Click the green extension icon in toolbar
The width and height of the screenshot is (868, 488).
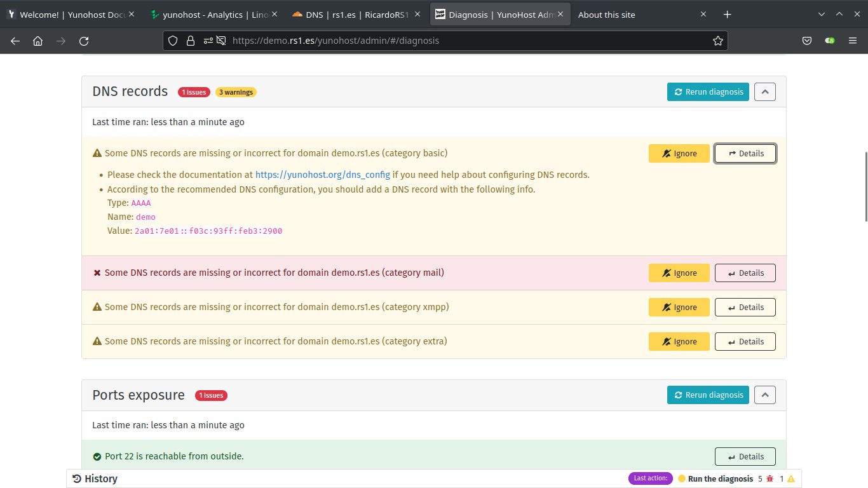[x=830, y=41]
